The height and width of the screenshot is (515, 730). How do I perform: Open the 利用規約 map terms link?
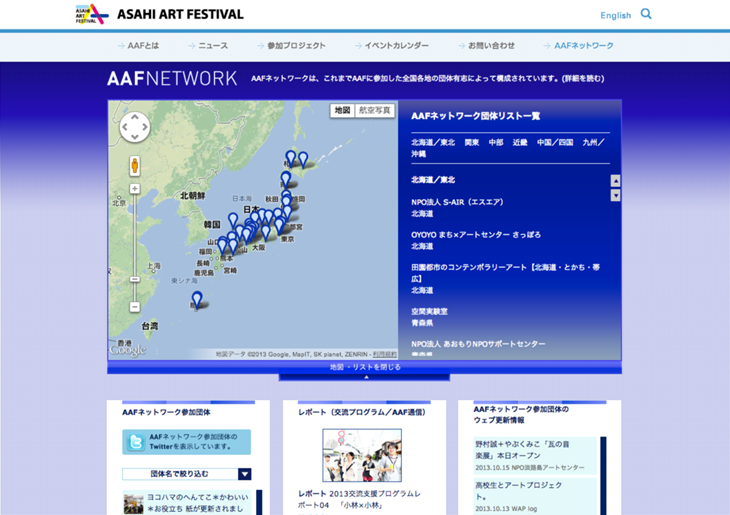(385, 354)
